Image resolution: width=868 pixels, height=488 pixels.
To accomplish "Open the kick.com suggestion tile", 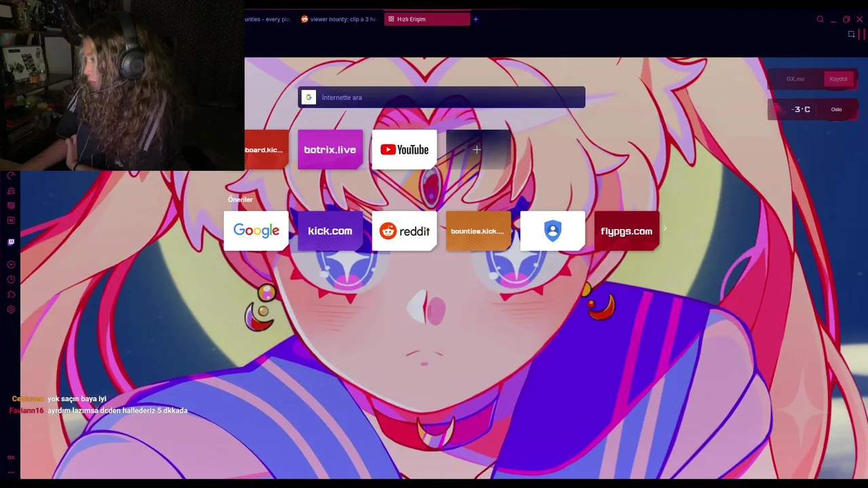I will pyautogui.click(x=330, y=230).
